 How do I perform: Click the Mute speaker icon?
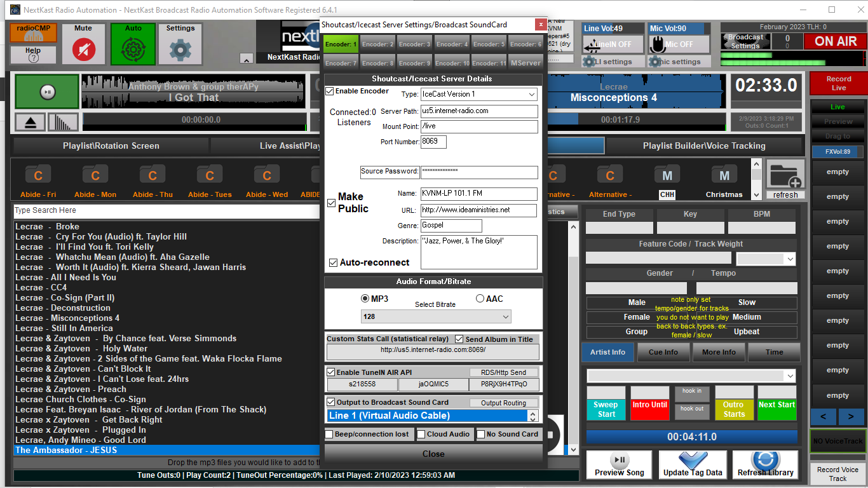83,48
